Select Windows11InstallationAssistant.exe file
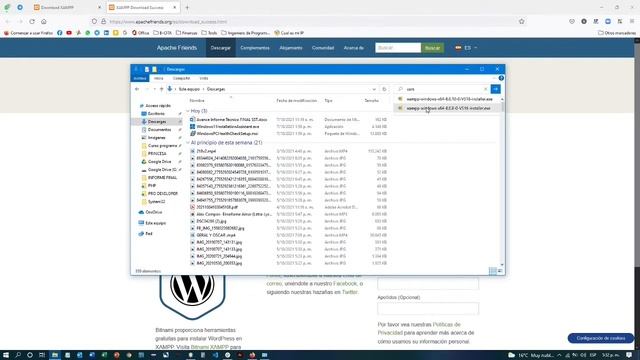 pyautogui.click(x=228, y=127)
